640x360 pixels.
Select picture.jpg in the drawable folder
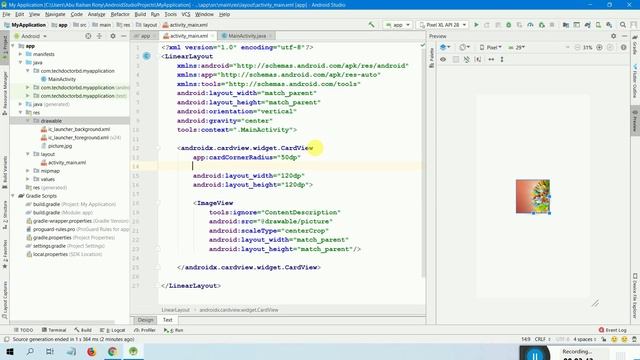point(60,146)
